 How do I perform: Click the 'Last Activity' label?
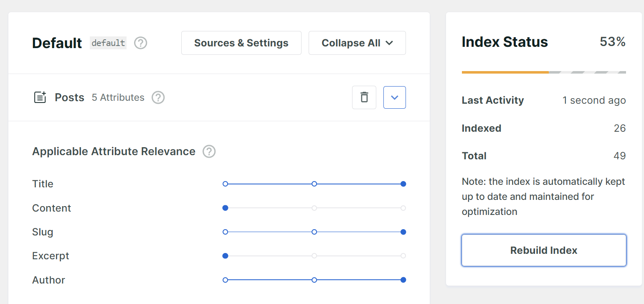coord(493,100)
